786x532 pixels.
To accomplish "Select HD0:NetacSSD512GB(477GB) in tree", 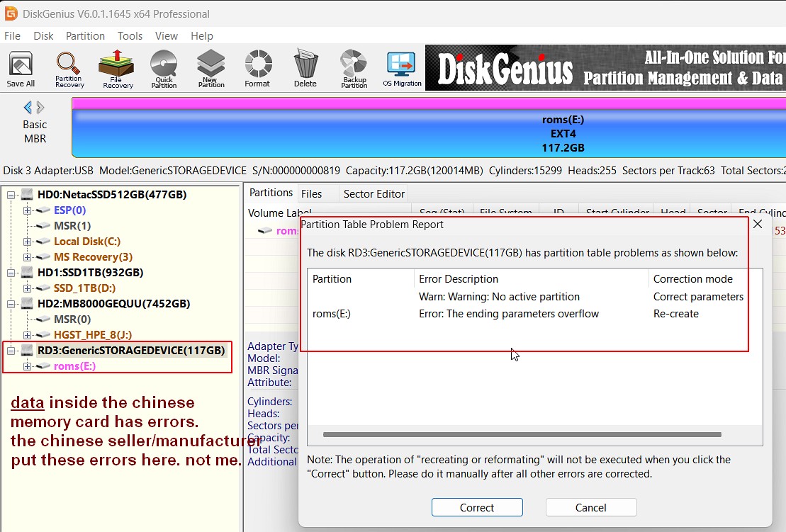I will 112,194.
